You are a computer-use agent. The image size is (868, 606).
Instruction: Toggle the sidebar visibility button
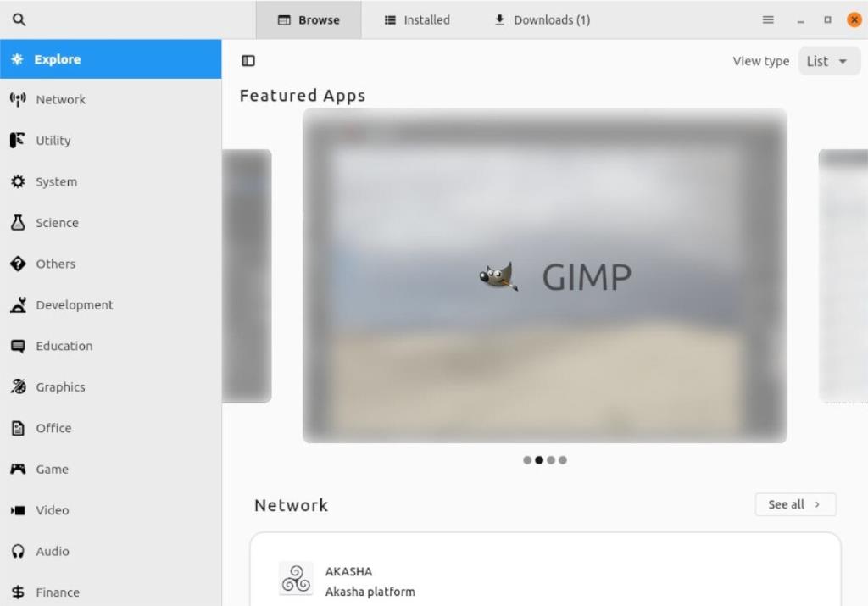[248, 60]
